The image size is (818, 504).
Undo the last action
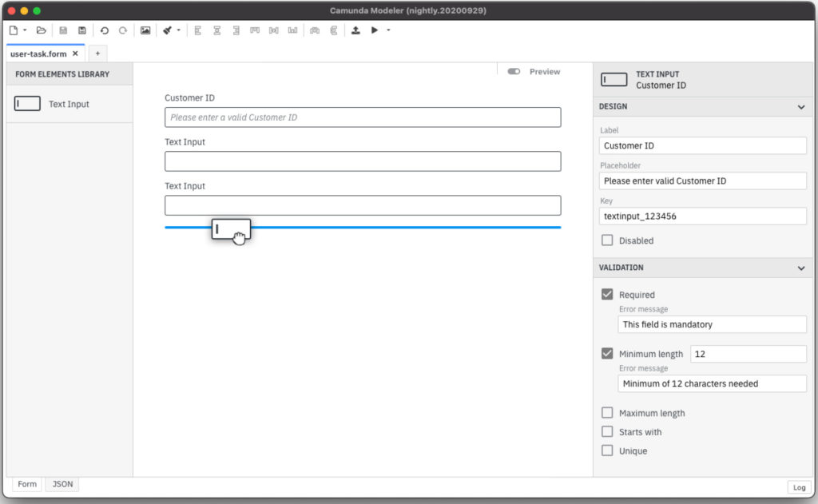(x=105, y=30)
